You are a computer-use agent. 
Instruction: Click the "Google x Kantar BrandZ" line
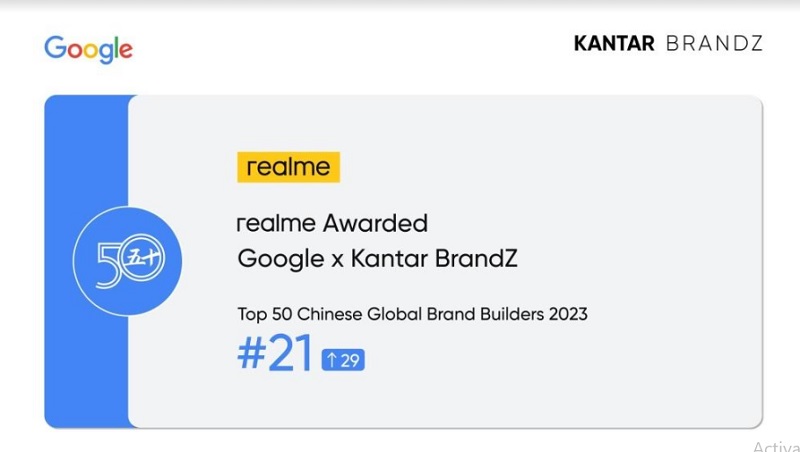tap(376, 258)
